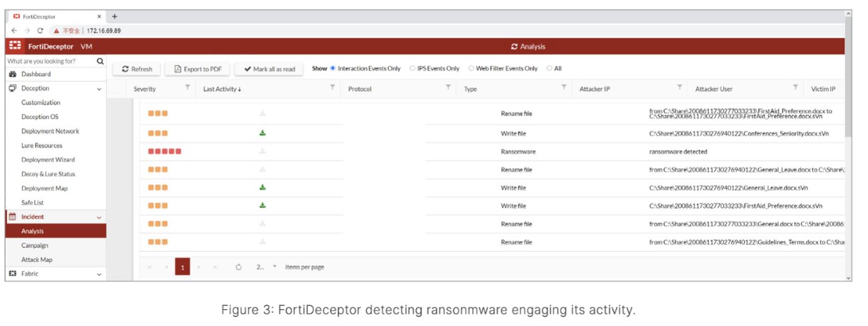
Task: Open the Type column filter funnel
Action: pos(564,87)
